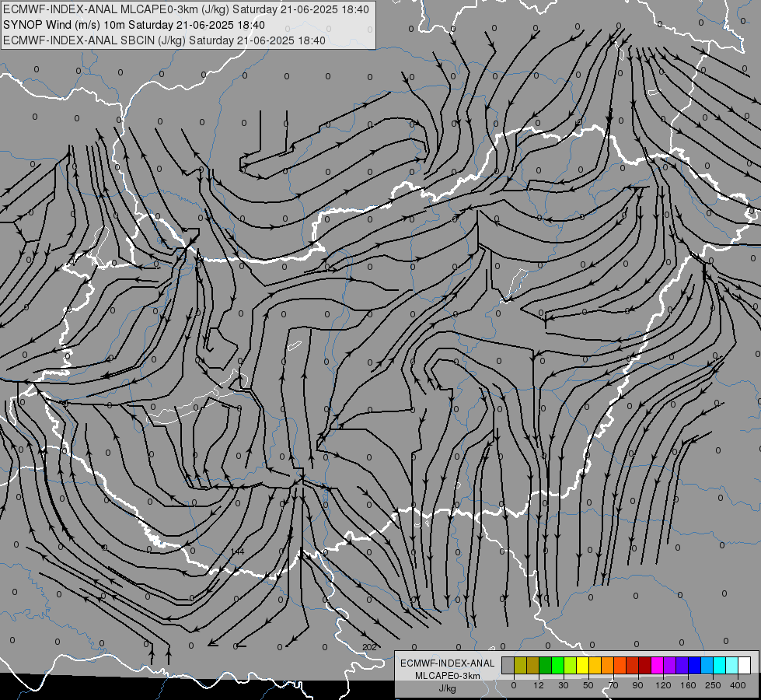761x700 pixels.
Task: Click the 120 tick label under legend
Action: [x=663, y=685]
